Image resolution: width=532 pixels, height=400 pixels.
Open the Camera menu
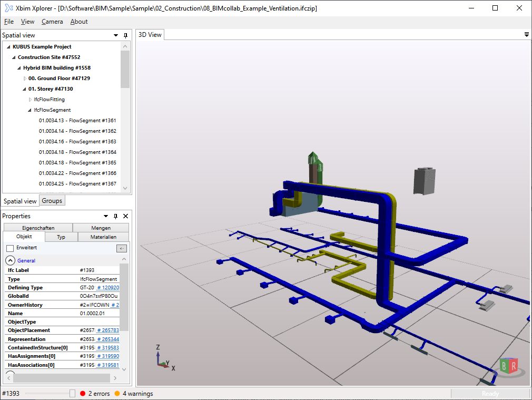click(x=52, y=22)
